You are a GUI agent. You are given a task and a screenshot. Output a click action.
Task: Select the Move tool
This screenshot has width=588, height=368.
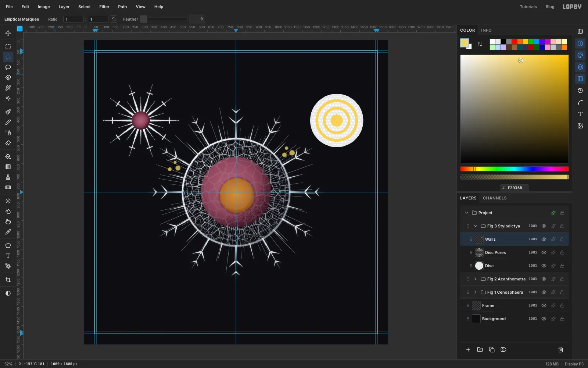coord(8,33)
